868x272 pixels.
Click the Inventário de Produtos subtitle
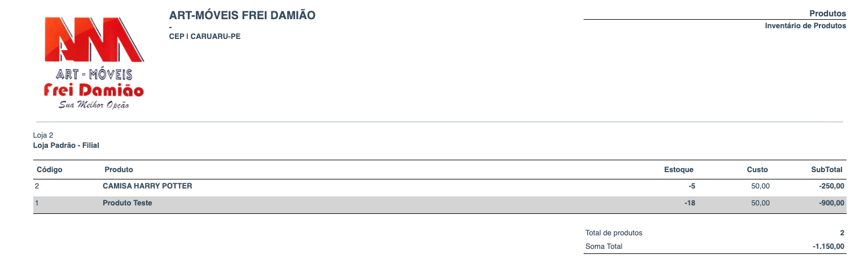805,26
